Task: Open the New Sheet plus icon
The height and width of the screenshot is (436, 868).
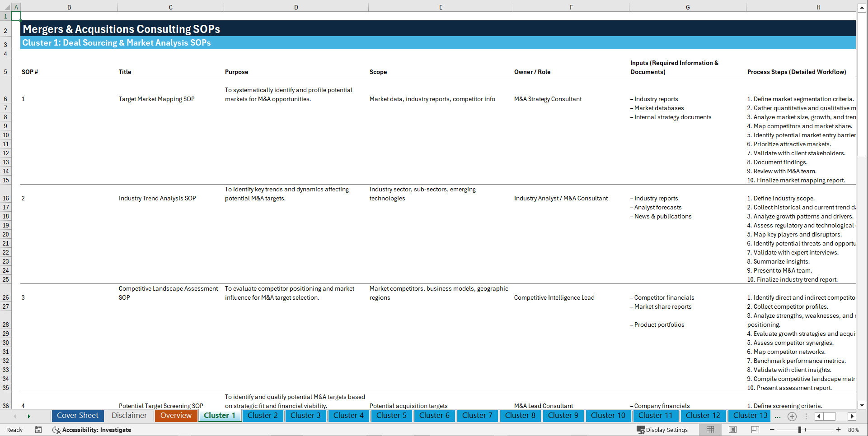Action: [x=792, y=416]
